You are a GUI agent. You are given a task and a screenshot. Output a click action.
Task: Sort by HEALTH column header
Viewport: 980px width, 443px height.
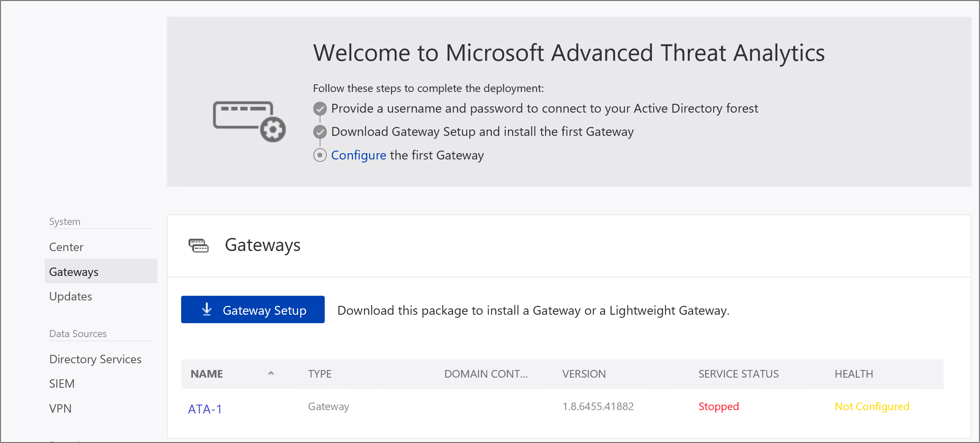coord(854,374)
